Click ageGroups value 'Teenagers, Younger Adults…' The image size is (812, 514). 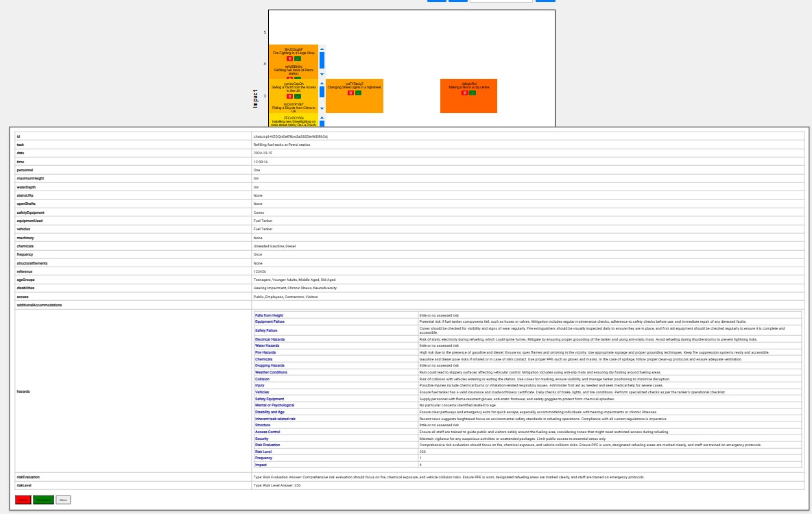pyautogui.click(x=294, y=280)
